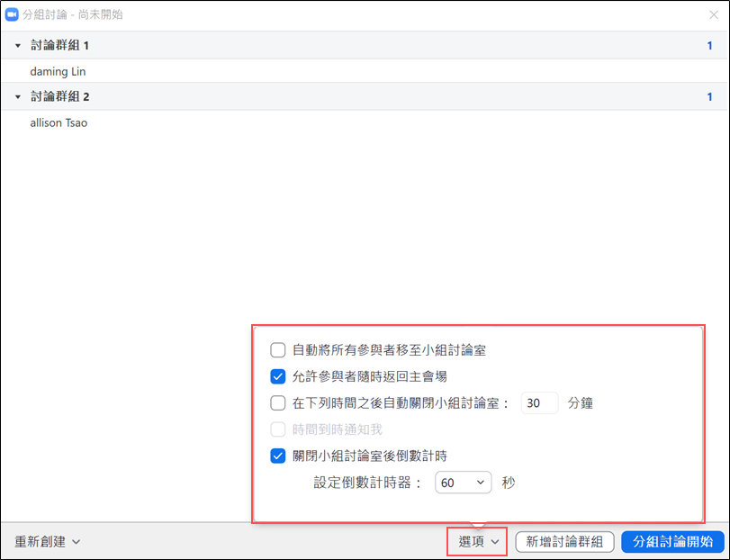Click the disabled 時間到時通知我 checkbox
This screenshot has height=560, width=730.
278,429
